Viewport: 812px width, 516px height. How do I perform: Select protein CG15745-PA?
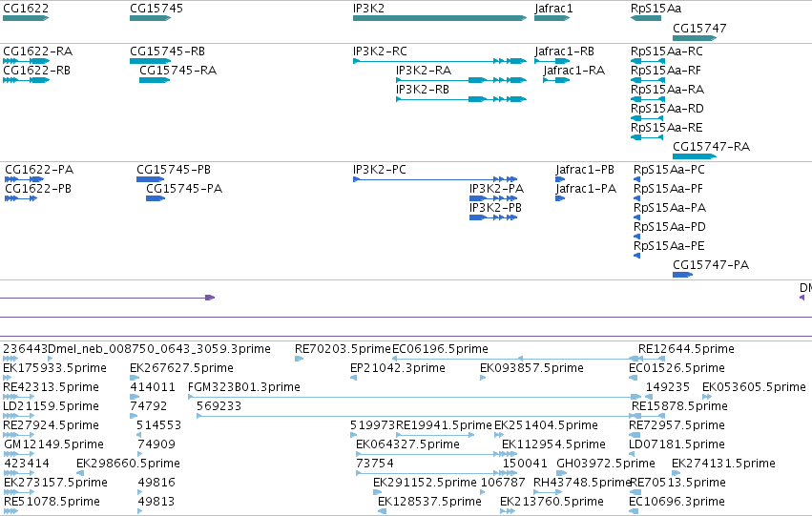(184, 189)
